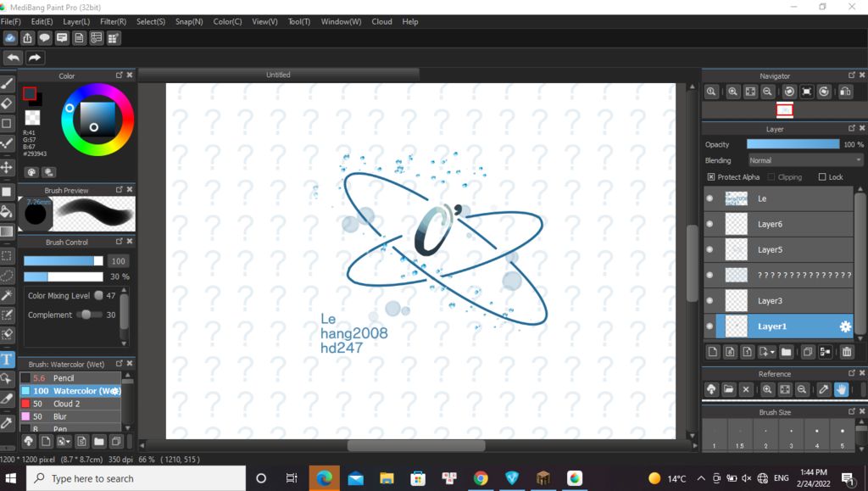
Task: Click the brush opacity 30% slider
Action: tap(63, 276)
